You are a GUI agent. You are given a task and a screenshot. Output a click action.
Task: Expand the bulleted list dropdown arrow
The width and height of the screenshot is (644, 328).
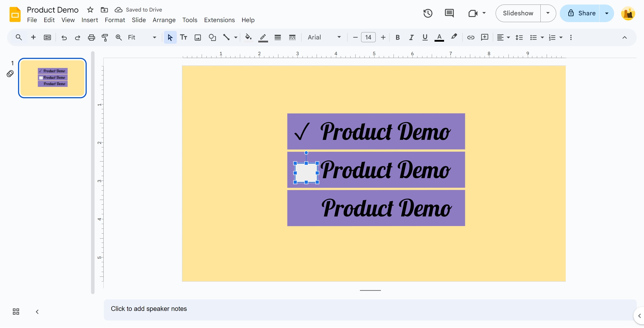[x=542, y=37]
